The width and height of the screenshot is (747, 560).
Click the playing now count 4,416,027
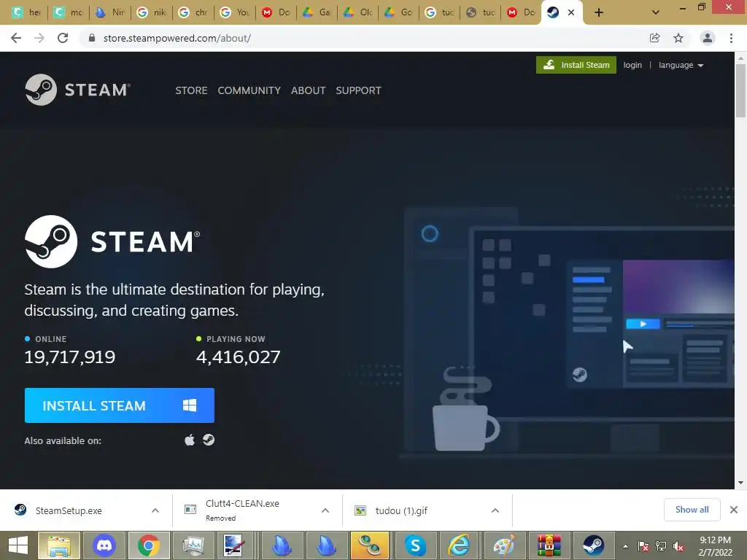(239, 357)
